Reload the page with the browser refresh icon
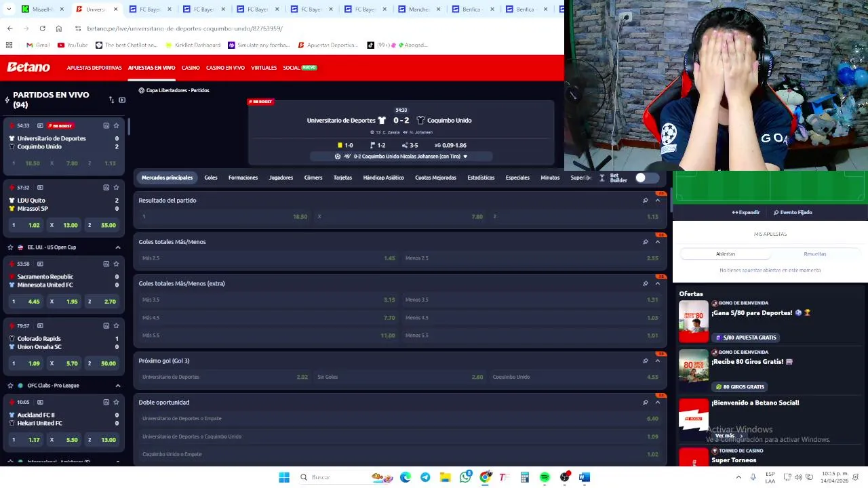This screenshot has height=488, width=868. pos(42,28)
